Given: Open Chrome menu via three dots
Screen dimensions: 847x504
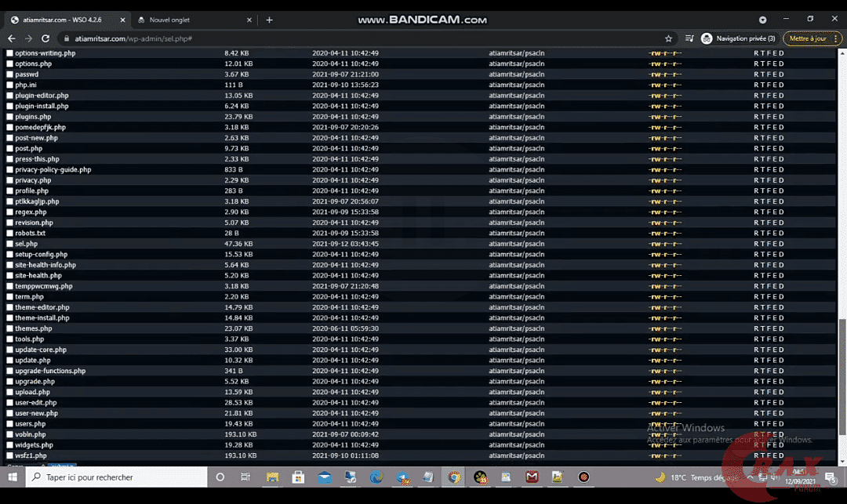Looking at the screenshot, I should click(836, 38).
